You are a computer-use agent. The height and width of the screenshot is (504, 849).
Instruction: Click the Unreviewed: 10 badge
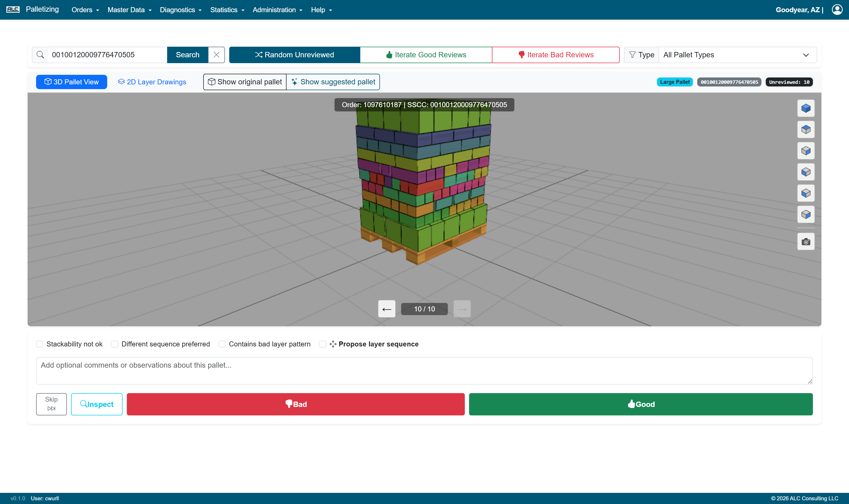coord(789,82)
